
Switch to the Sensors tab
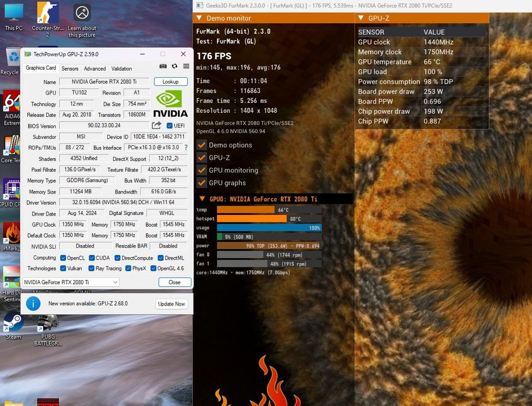[x=70, y=69]
